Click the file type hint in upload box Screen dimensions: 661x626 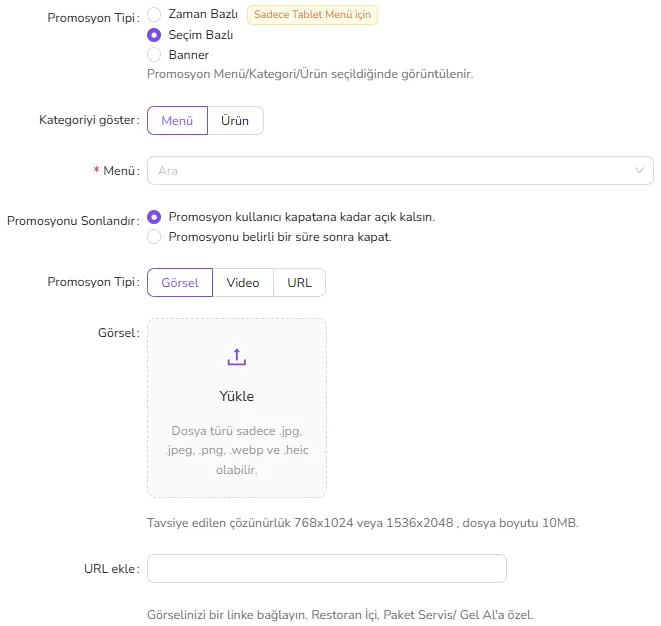pyautogui.click(x=236, y=450)
